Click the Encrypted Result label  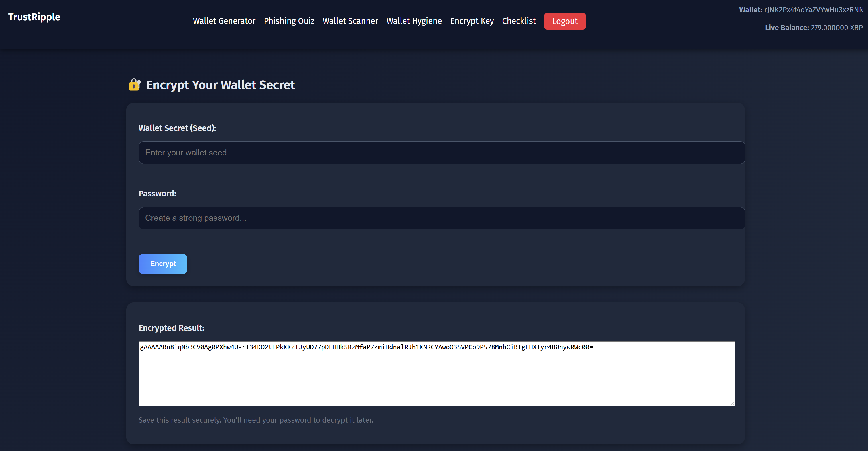pyautogui.click(x=171, y=328)
